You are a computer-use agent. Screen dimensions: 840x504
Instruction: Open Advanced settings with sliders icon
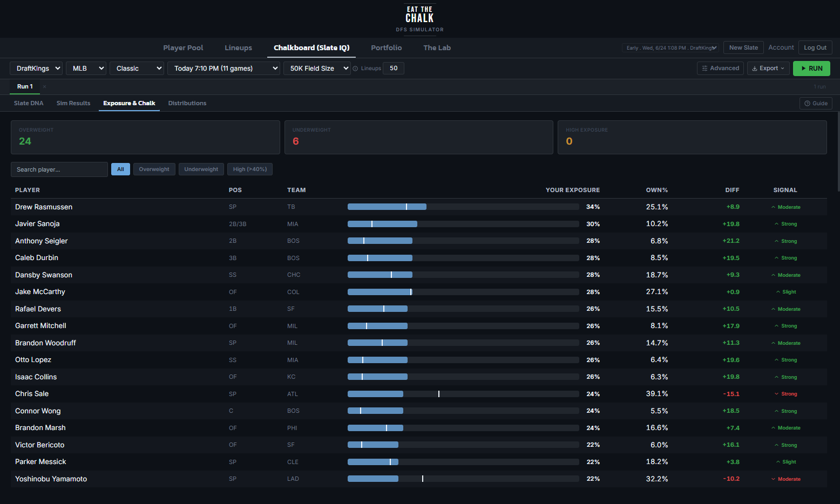point(720,68)
